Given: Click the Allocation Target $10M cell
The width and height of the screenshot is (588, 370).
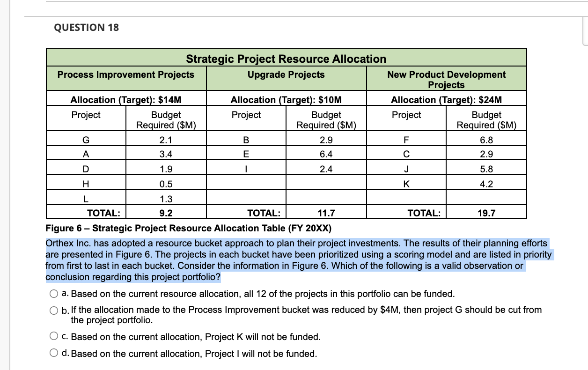Looking at the screenshot, I should coord(286,100).
